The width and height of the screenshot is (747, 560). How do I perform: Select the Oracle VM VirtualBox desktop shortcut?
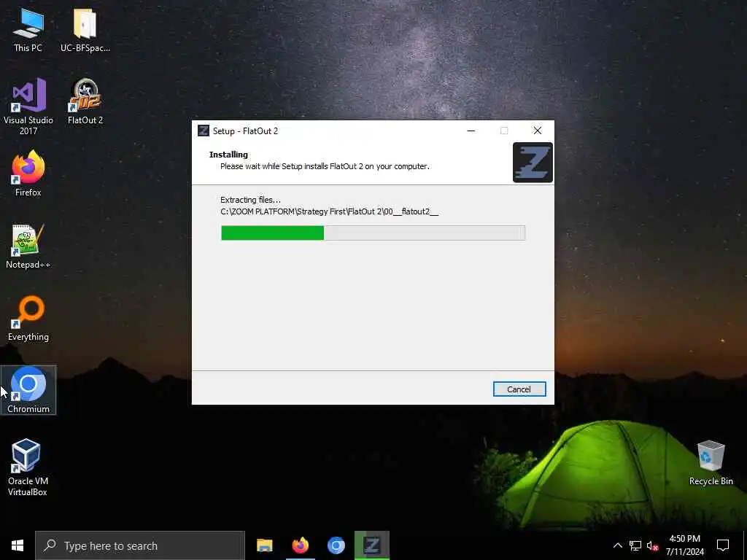click(x=27, y=467)
